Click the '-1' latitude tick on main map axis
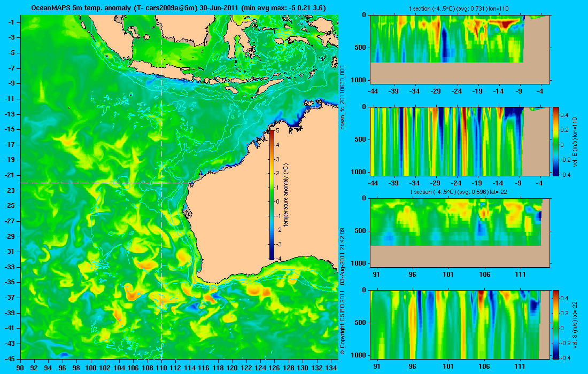This screenshot has width=588, height=374. pos(11,22)
